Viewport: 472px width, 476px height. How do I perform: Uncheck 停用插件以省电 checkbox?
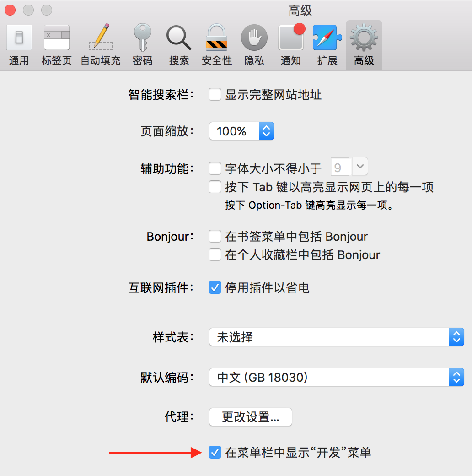[215, 287]
